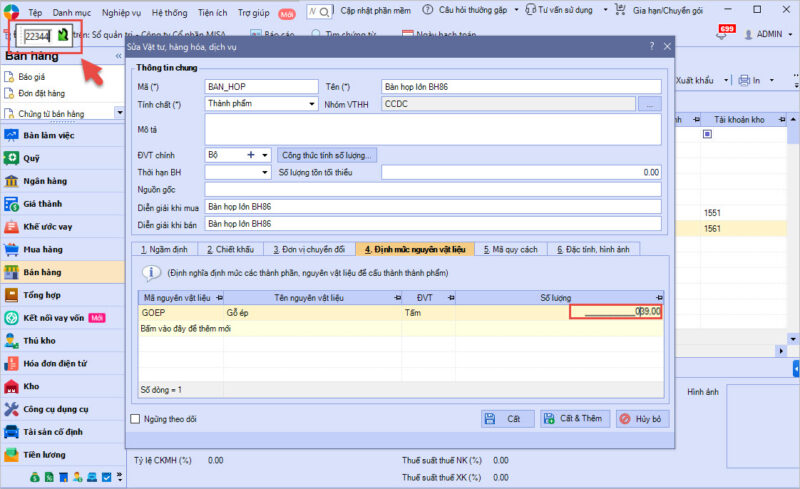Image resolution: width=800 pixels, height=489 pixels.
Task: Click the Cất & Thêm button
Action: coord(575,419)
